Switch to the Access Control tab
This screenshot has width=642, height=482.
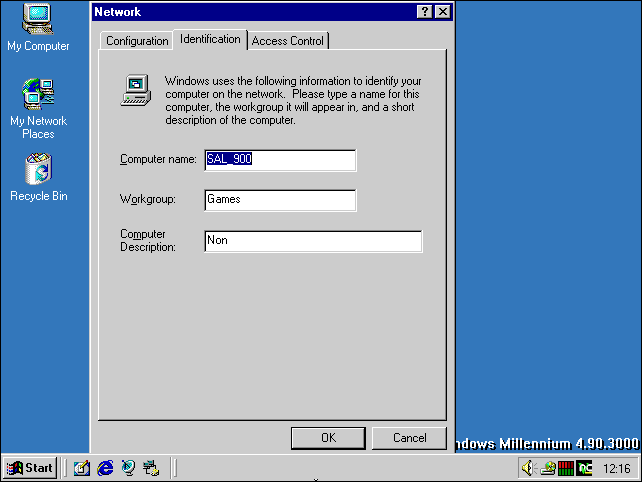click(287, 41)
